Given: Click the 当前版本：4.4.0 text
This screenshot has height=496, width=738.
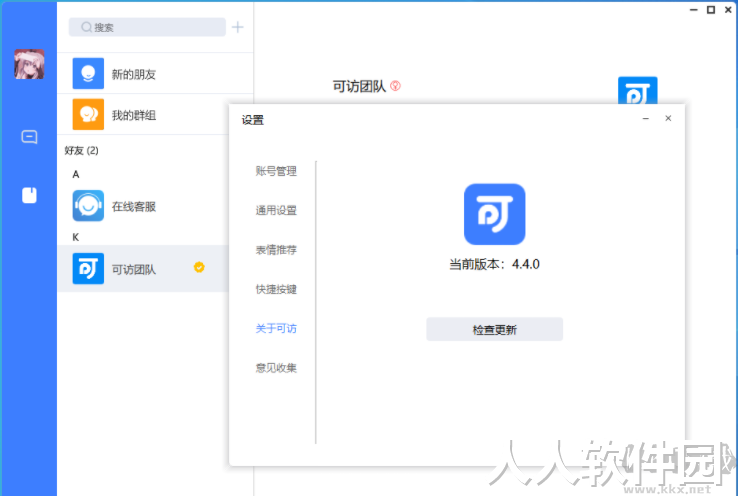Looking at the screenshot, I should click(x=495, y=264).
